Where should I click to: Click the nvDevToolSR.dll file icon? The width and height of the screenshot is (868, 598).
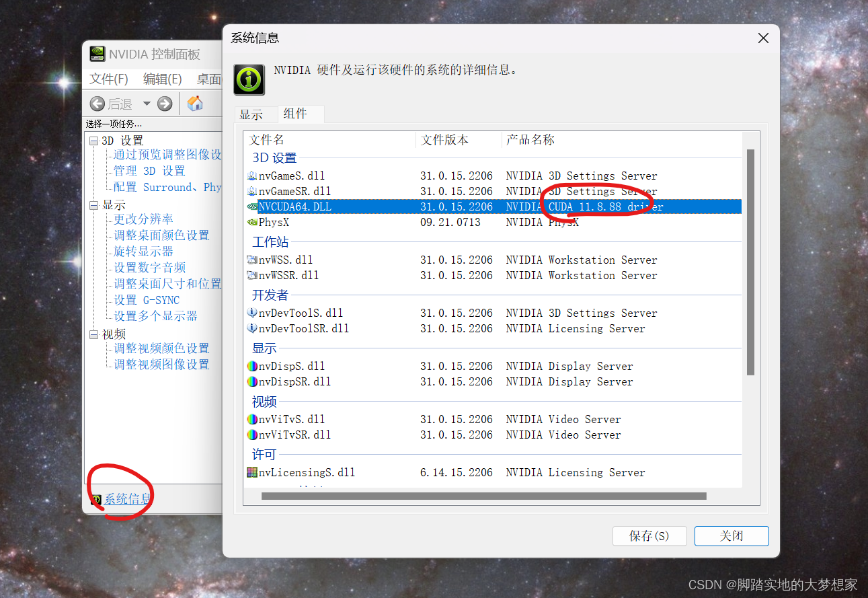tap(252, 328)
